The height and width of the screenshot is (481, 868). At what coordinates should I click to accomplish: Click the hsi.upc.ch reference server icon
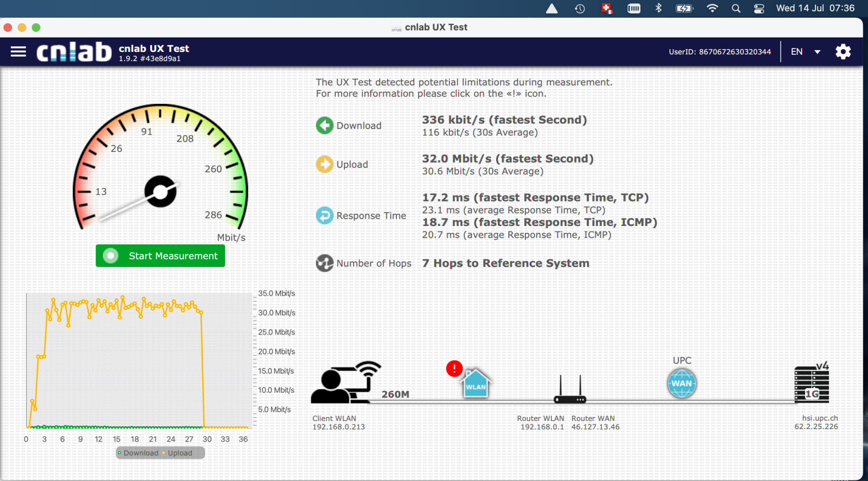(811, 384)
